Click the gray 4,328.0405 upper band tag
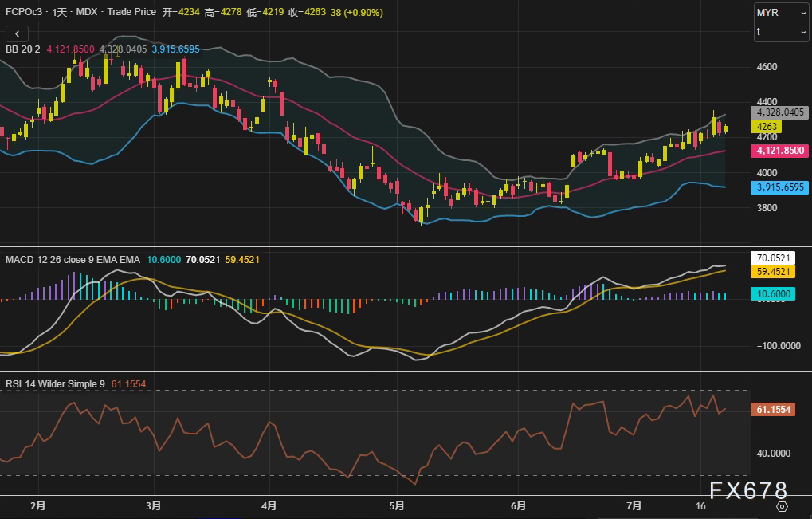The height and width of the screenshot is (519, 812). (x=781, y=113)
